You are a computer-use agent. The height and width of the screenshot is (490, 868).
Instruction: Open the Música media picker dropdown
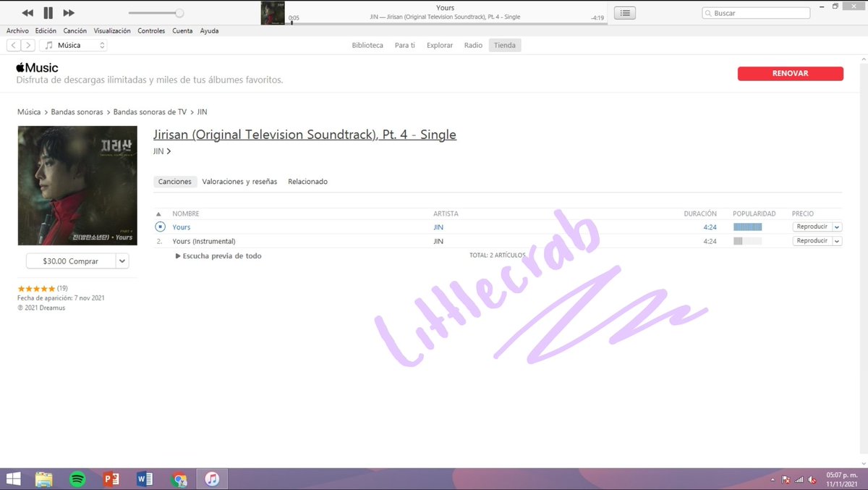73,45
